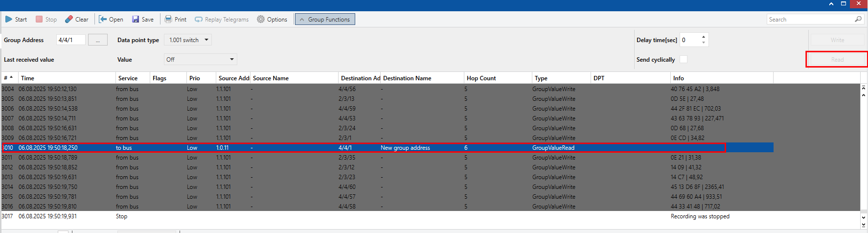Print the telegram list
The height and width of the screenshot is (233, 868).
pos(168,20)
